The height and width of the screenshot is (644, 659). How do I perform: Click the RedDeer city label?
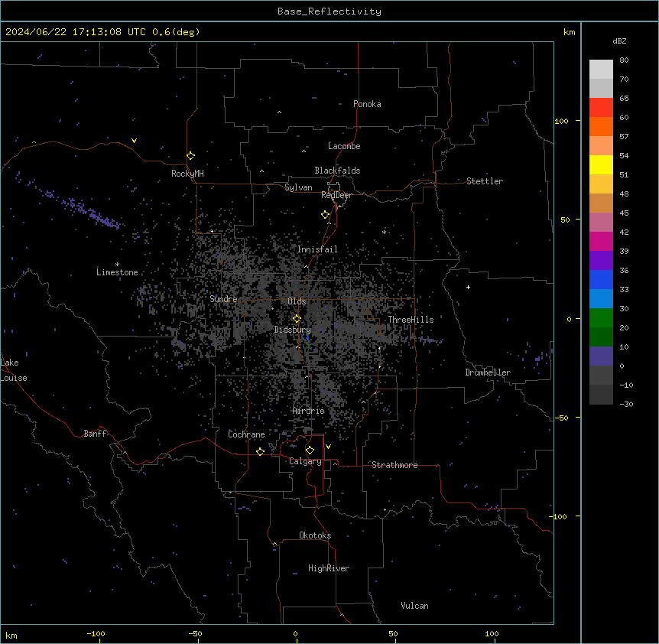336,195
